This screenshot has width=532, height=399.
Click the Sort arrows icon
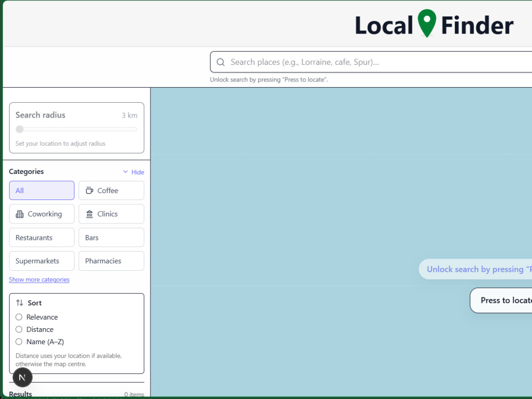tap(20, 303)
